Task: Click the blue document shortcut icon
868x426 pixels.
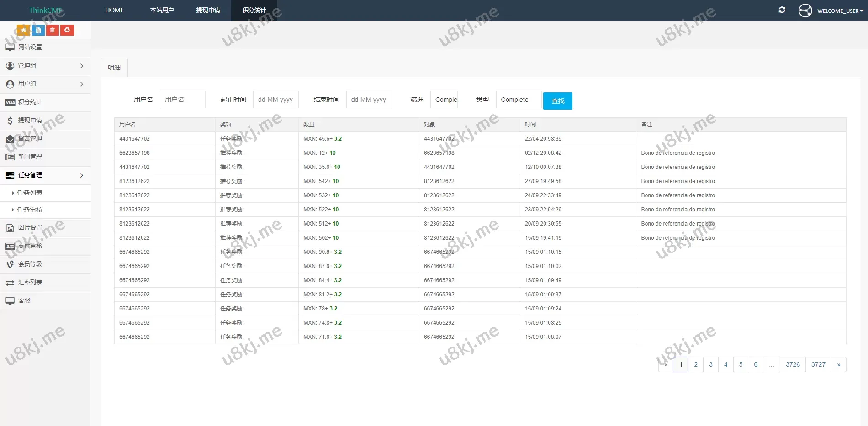Action: (38, 30)
